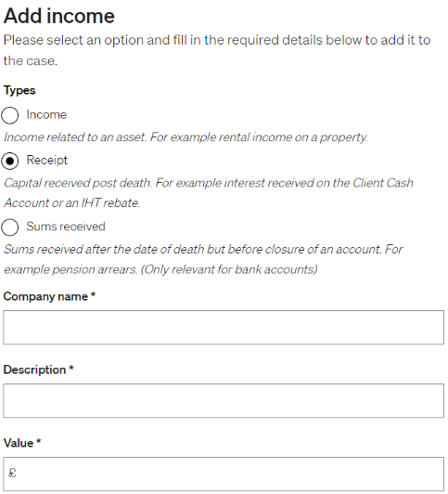
Task: Click the 'Please select an option' instruction text
Action: click(x=217, y=50)
